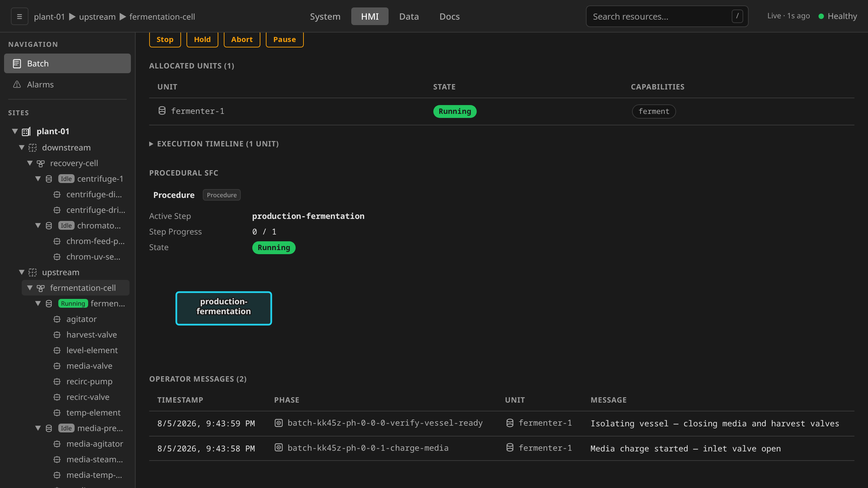Click the plant-01 site building icon

pos(26,131)
